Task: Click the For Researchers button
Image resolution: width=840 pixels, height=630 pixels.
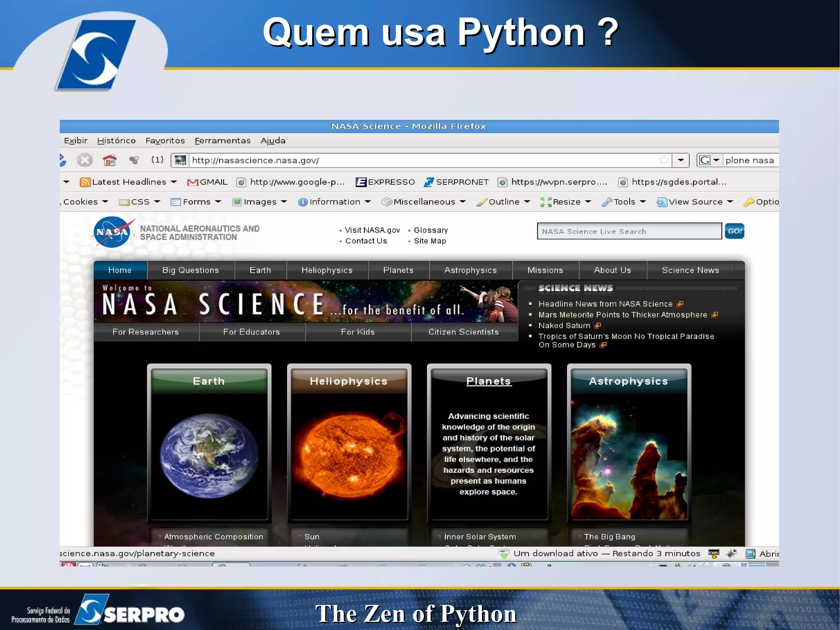Action: (x=146, y=332)
